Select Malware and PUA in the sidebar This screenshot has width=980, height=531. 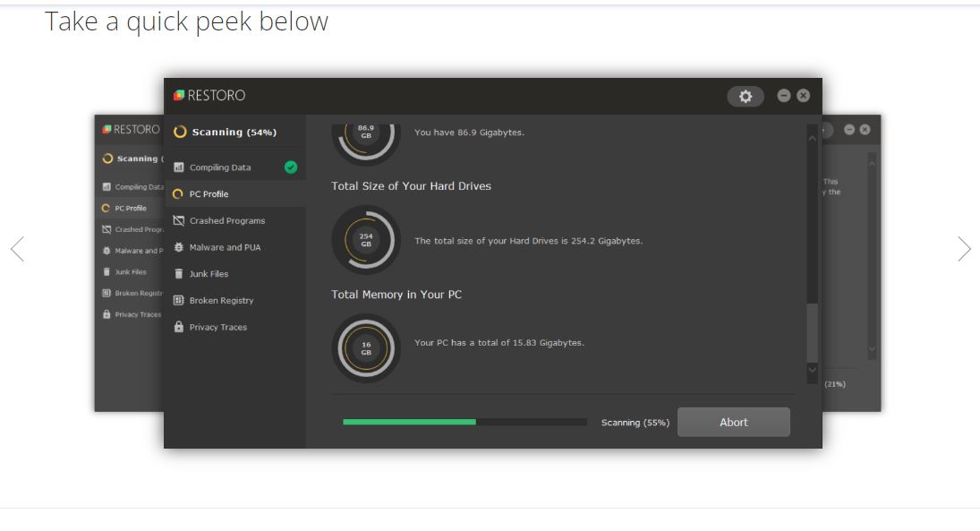point(235,247)
